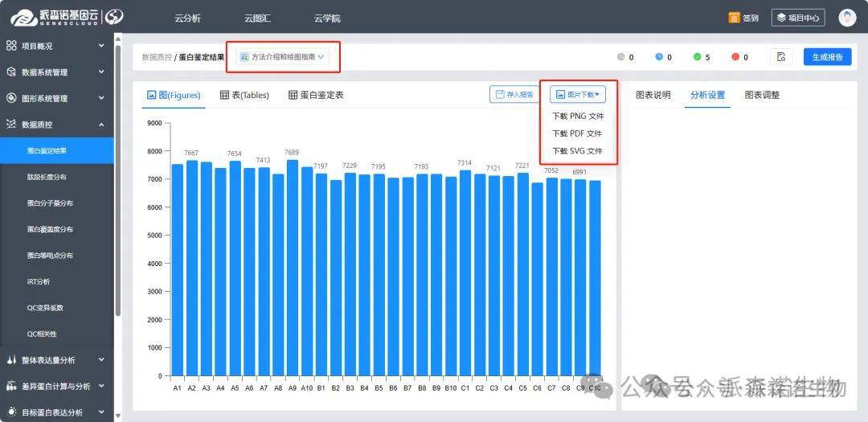This screenshot has width=868, height=422.
Task: Open the report preview document icon
Action: pyautogui.click(x=781, y=57)
